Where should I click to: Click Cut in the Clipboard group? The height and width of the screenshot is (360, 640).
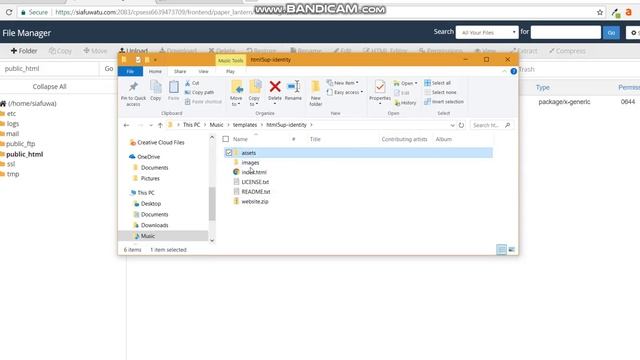coord(192,83)
